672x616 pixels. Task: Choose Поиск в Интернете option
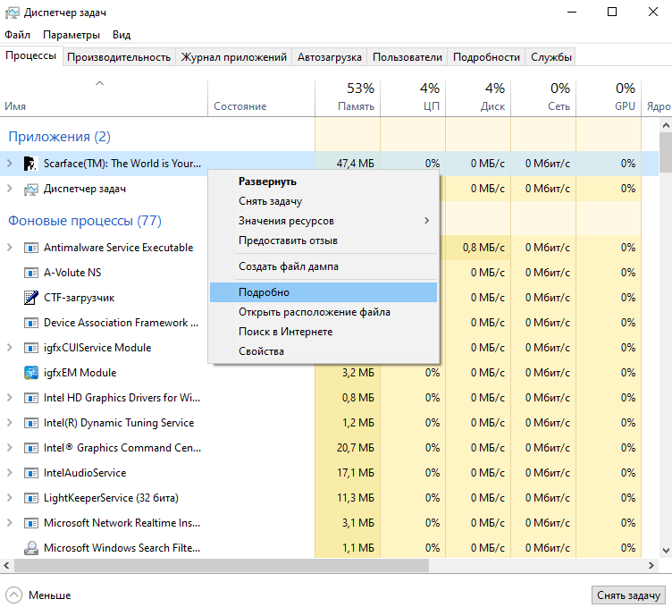323,332
